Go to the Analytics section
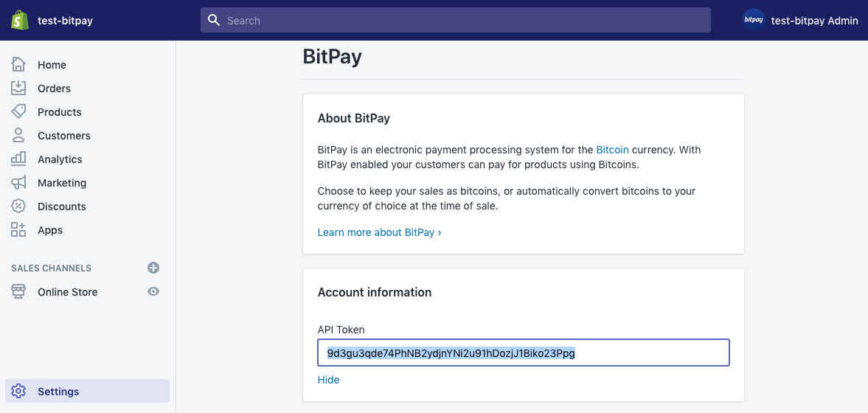The image size is (868, 413). point(60,159)
